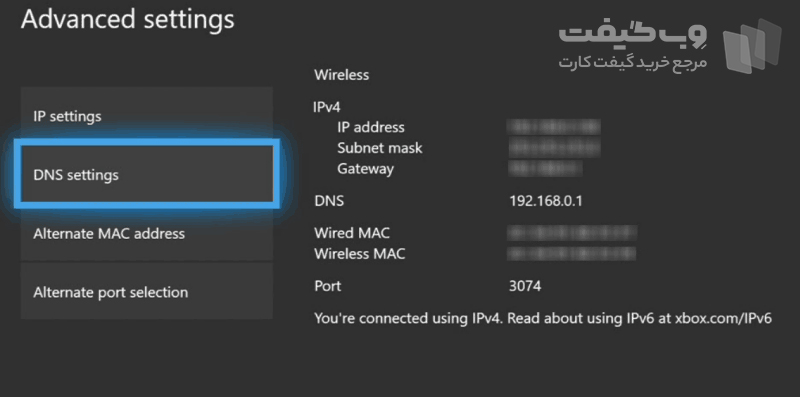
Task: Click the blurred Gateway value
Action: tap(545, 168)
